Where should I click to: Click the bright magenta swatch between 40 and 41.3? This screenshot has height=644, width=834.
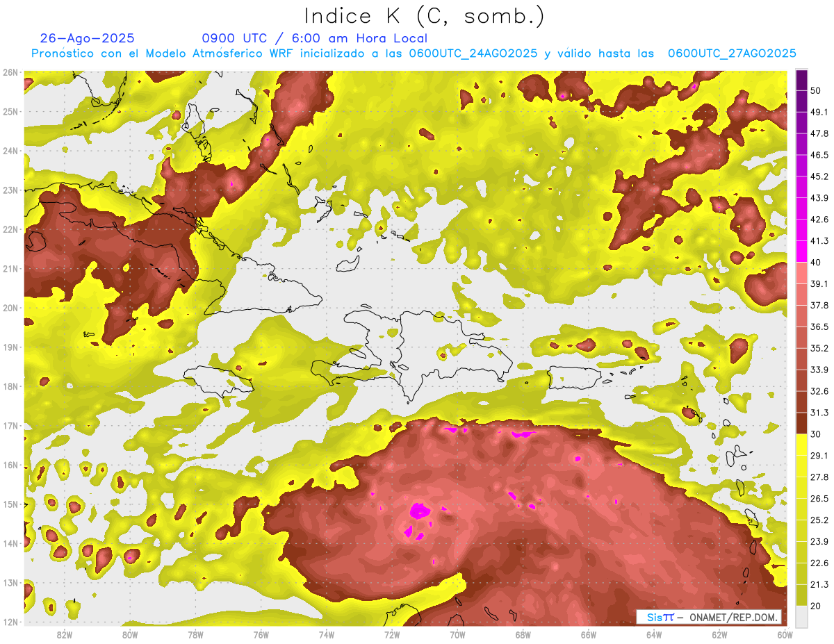801,251
